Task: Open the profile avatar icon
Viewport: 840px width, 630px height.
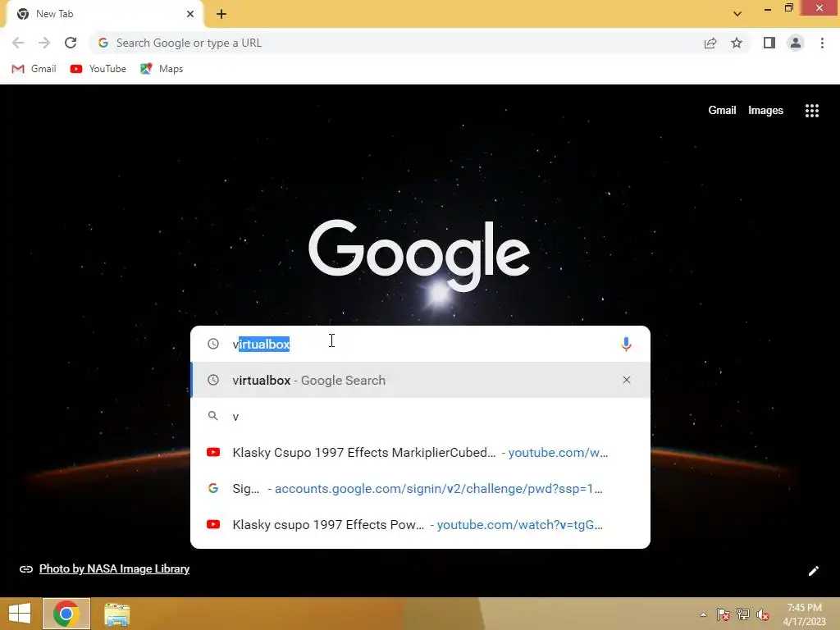Action: pyautogui.click(x=796, y=43)
